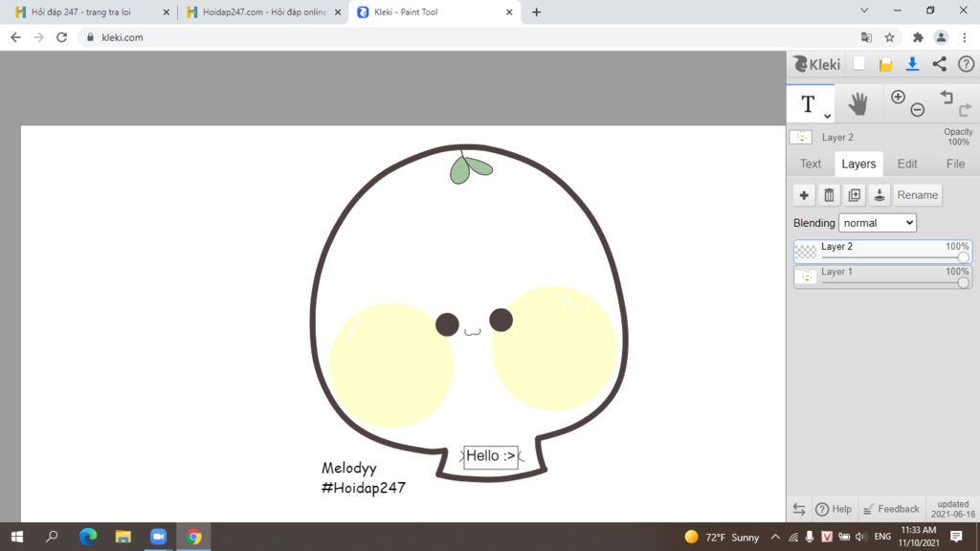Viewport: 980px width, 551px height.
Task: Click Layer 1 thumbnail in layers list
Action: click(806, 276)
